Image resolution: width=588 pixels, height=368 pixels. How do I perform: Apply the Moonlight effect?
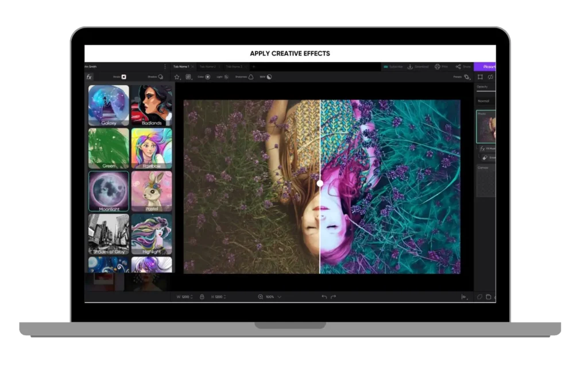109,191
